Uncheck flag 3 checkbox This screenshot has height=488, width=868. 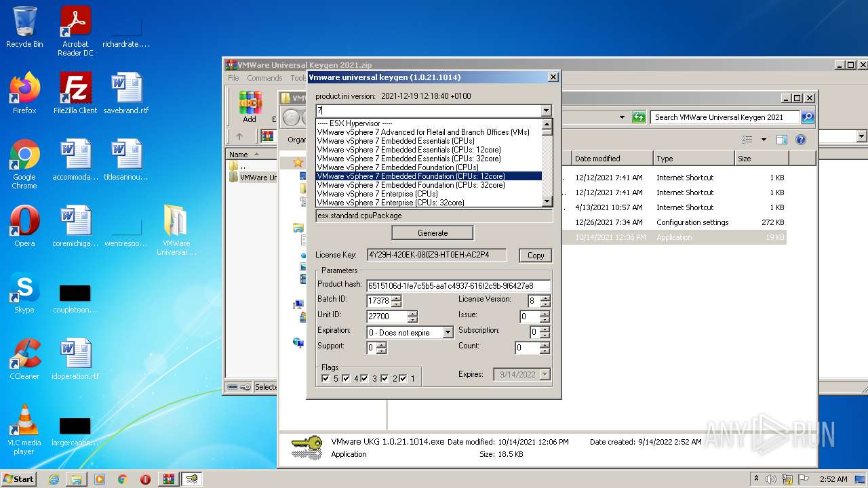tap(364, 378)
